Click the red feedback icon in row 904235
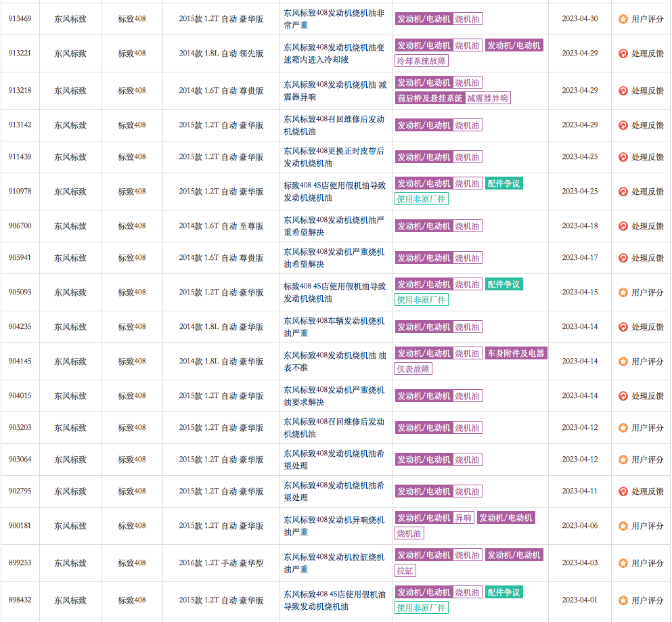This screenshot has height=622, width=672. (623, 327)
